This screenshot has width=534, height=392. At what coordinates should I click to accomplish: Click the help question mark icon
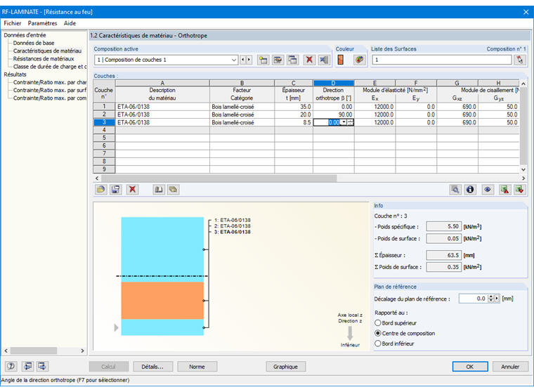11,366
